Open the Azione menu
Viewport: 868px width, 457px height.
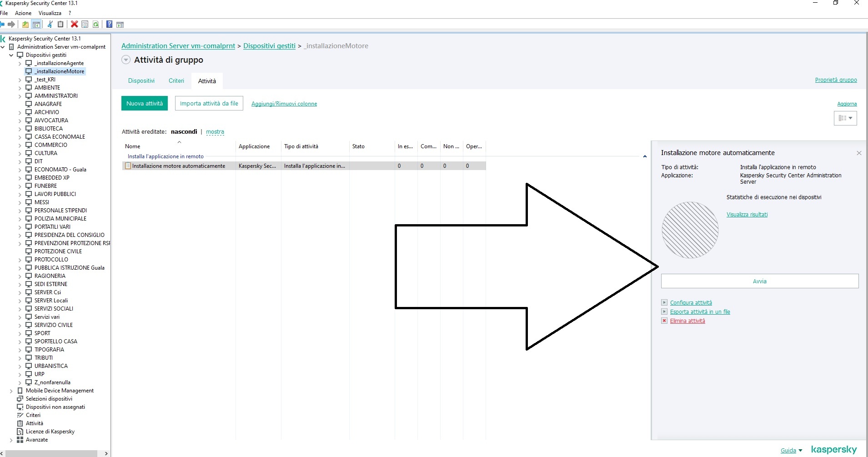(x=23, y=13)
